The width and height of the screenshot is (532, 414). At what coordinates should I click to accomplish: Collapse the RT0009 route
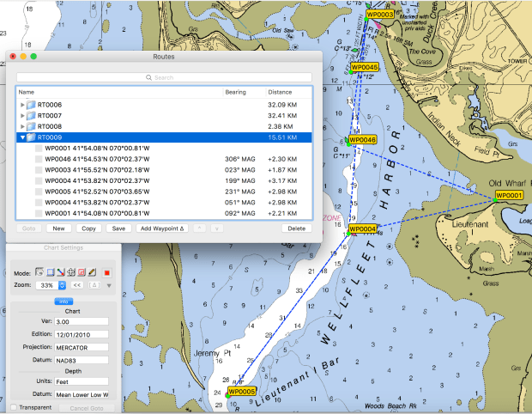(23, 137)
